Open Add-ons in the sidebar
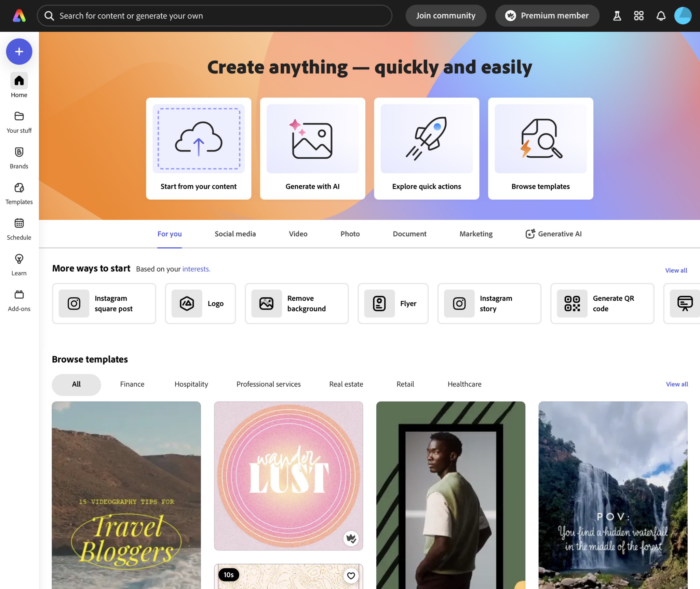Viewport: 700px width, 589px height. click(19, 301)
